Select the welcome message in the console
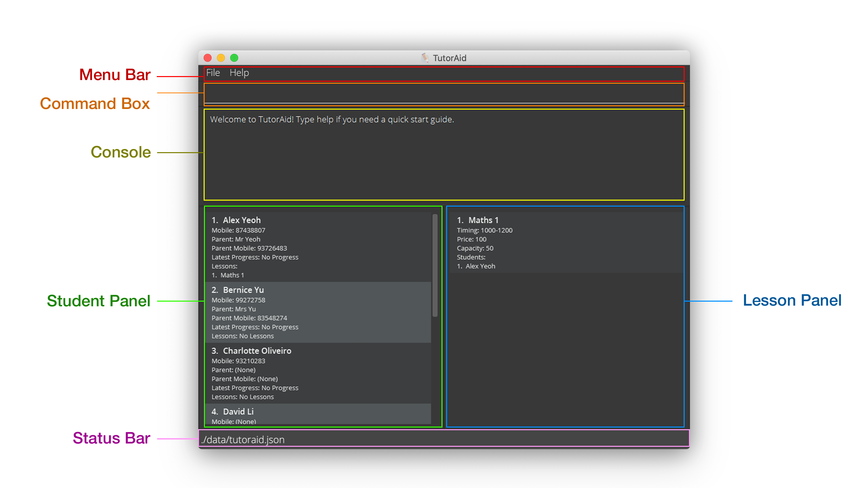 point(332,119)
